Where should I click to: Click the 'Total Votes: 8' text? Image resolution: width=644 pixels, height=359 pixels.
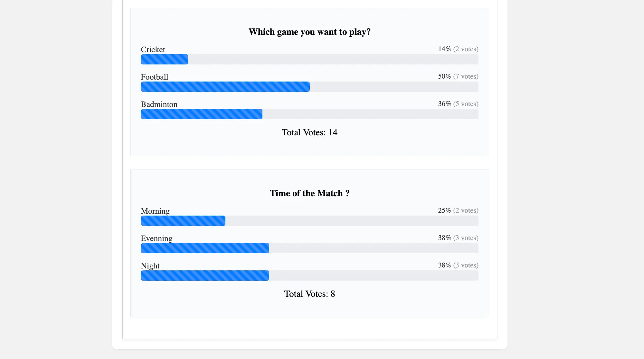tap(309, 294)
